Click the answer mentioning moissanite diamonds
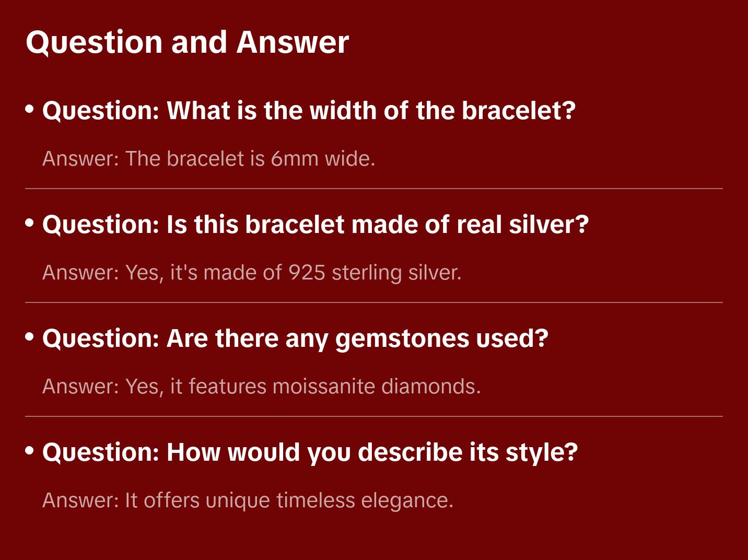 tap(261, 387)
